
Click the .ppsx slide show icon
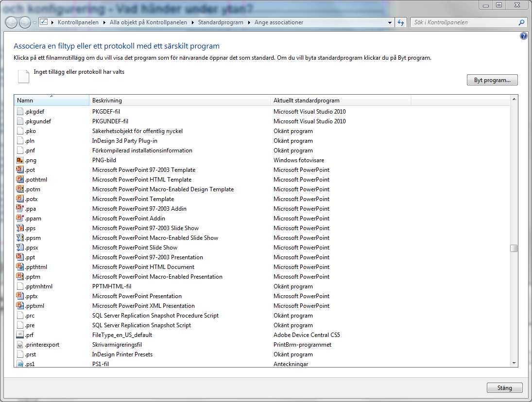point(20,248)
